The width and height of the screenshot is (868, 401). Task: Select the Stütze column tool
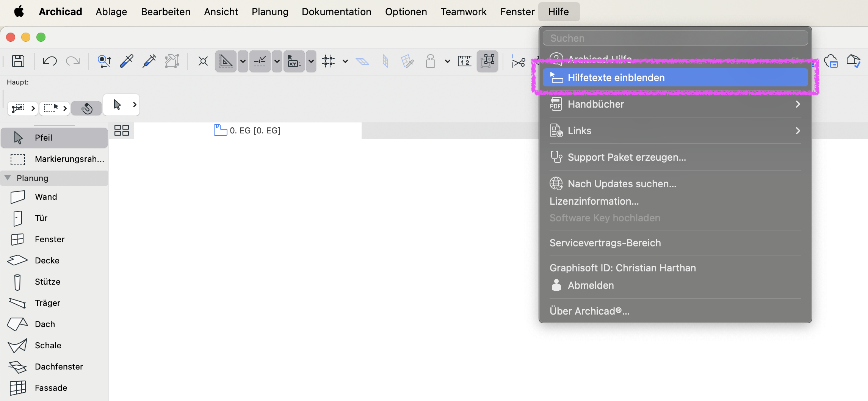point(55,282)
